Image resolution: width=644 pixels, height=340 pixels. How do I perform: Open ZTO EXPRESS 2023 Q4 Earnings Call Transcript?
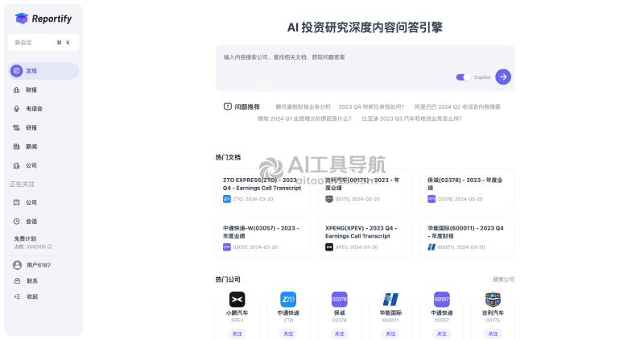262,189
